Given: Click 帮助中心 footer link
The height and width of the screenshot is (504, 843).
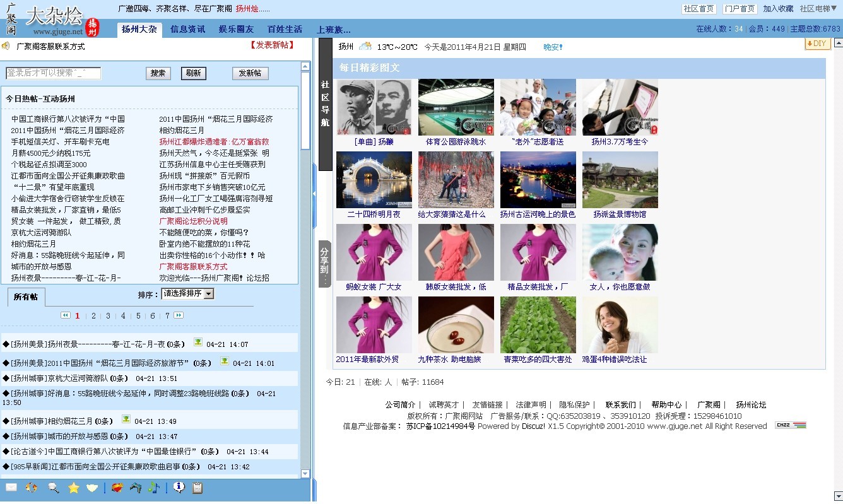Looking at the screenshot, I should (x=666, y=405).
